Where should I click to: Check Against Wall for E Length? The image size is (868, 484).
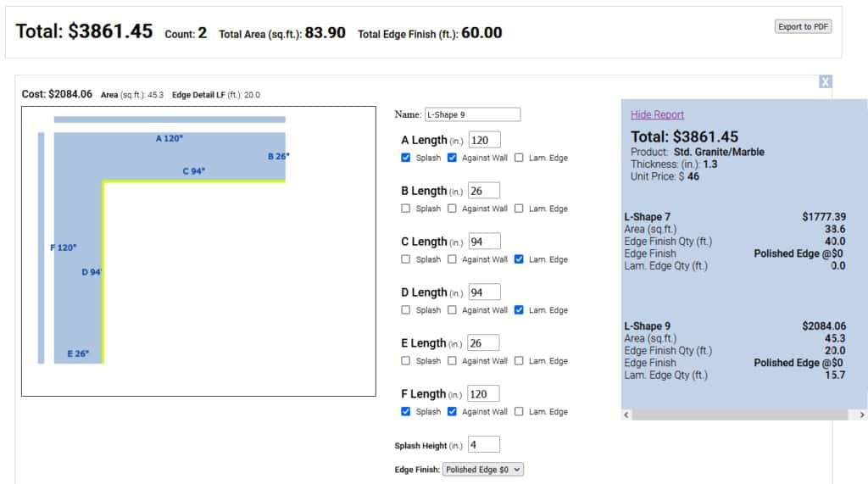click(453, 361)
